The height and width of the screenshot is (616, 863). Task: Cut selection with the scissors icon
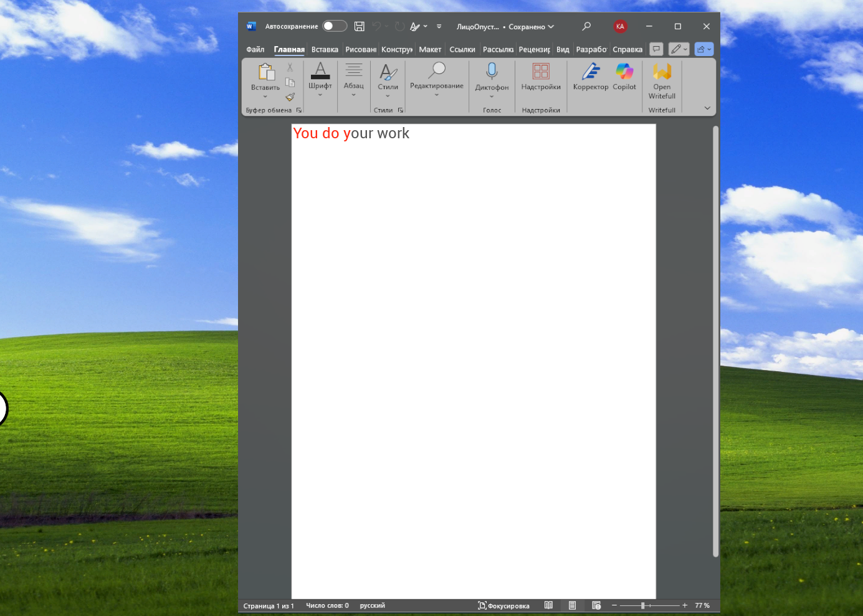point(290,67)
